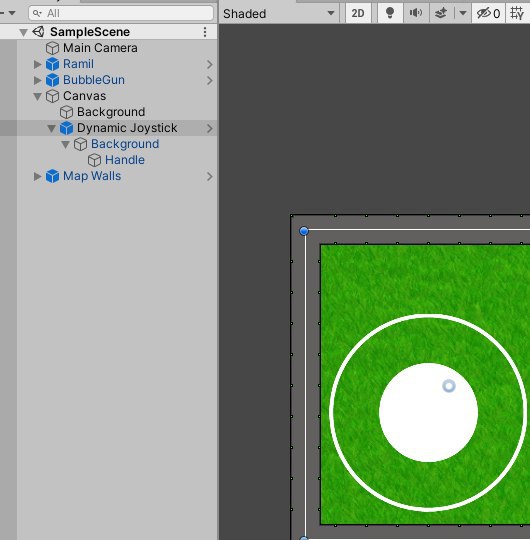Open the Ramil prefab with its chevron
530x540 pixels.
[209, 64]
